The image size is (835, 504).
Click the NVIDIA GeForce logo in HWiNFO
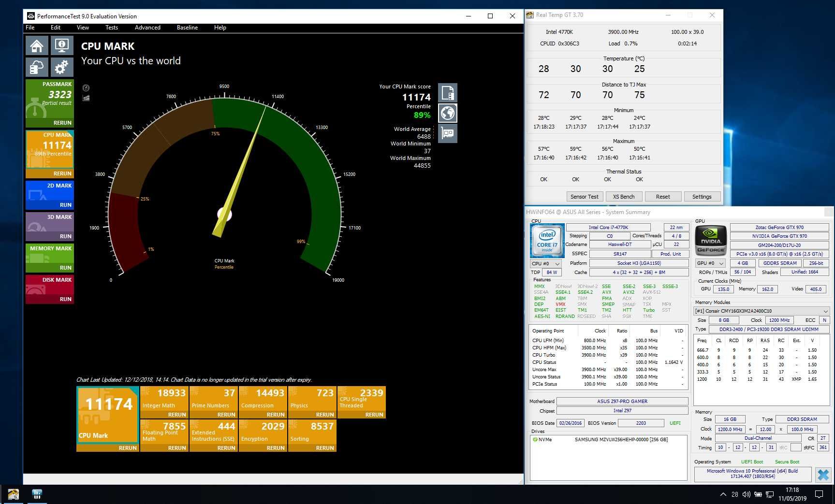(x=711, y=240)
